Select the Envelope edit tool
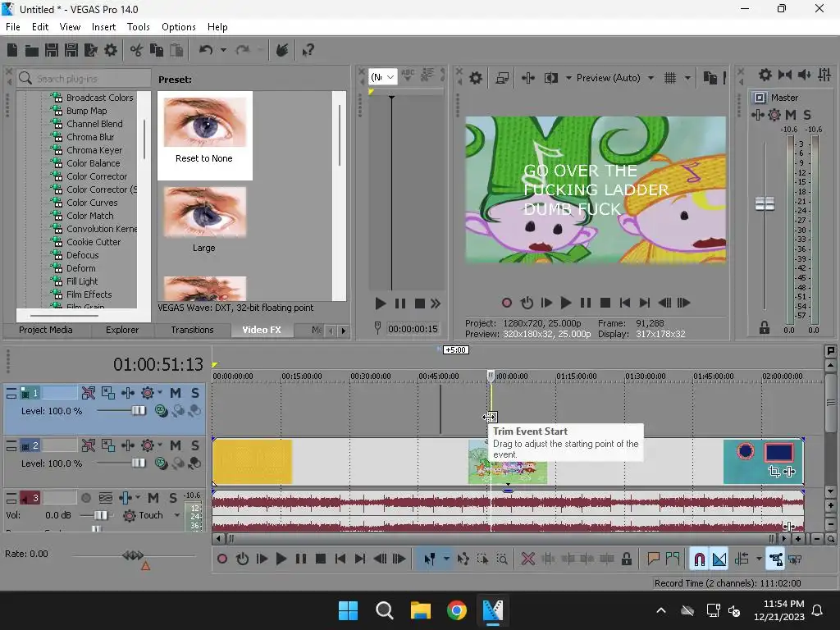Image resolution: width=840 pixels, height=630 pixels. (463, 559)
